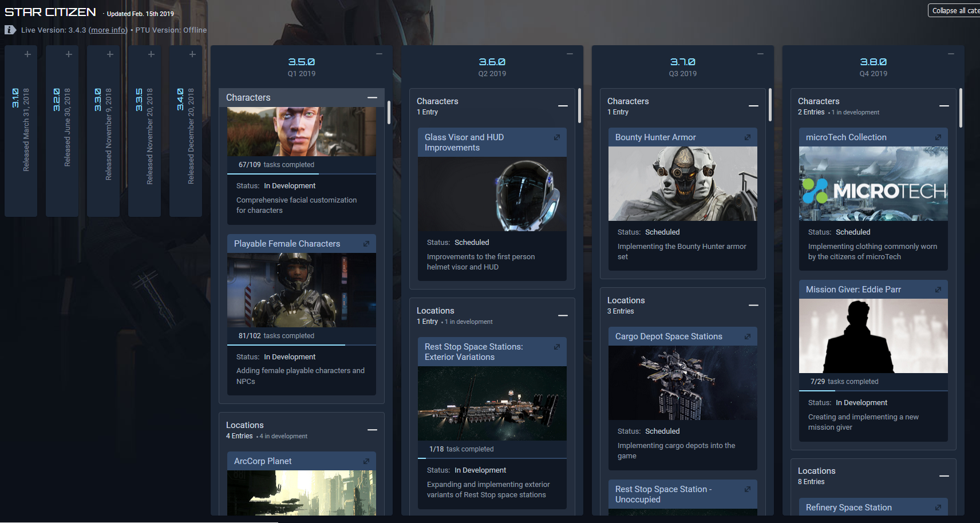The width and height of the screenshot is (980, 523).
Task: Open Glass Visor and HUD popout icon
Action: coord(557,137)
